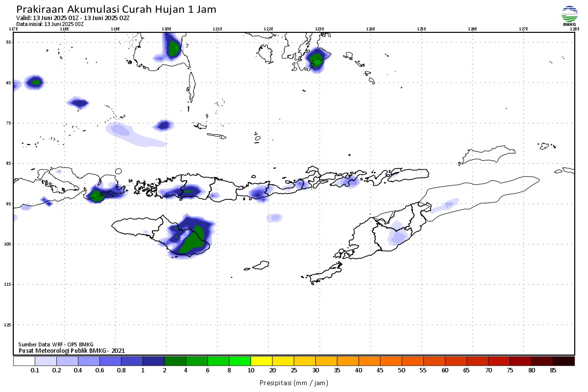Image resolution: width=588 pixels, height=392 pixels.
Task: Click the "11S" latitude label
Action: (8, 284)
